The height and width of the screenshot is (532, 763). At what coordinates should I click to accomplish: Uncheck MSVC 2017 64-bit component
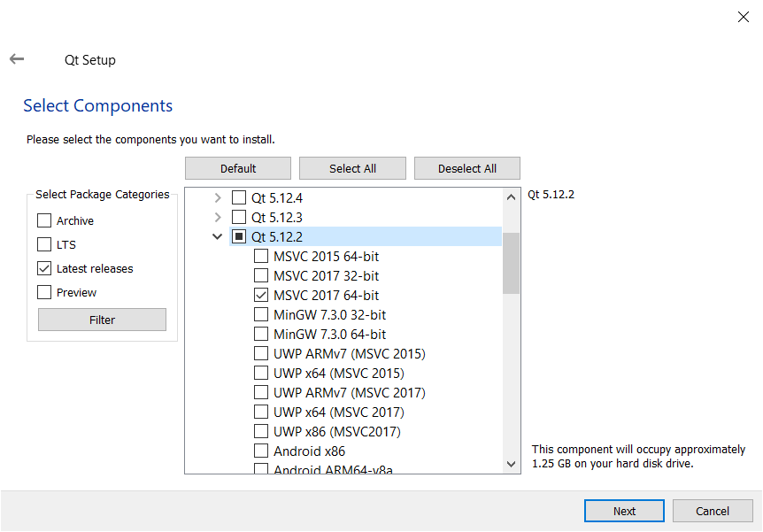pos(261,295)
